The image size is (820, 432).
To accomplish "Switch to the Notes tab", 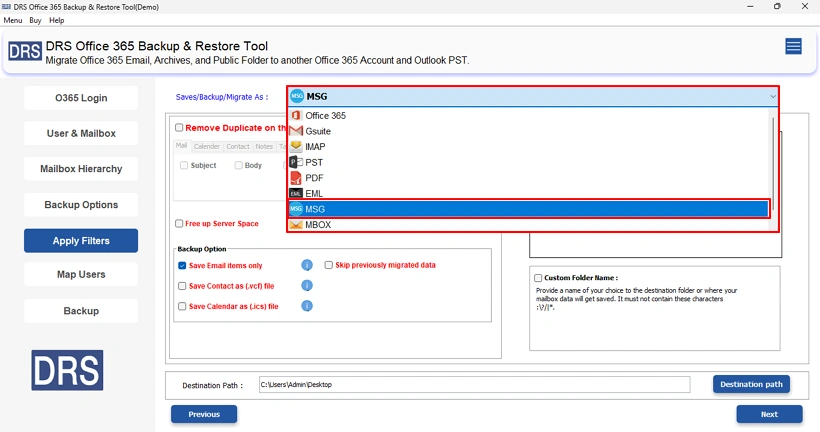I will pyautogui.click(x=264, y=146).
